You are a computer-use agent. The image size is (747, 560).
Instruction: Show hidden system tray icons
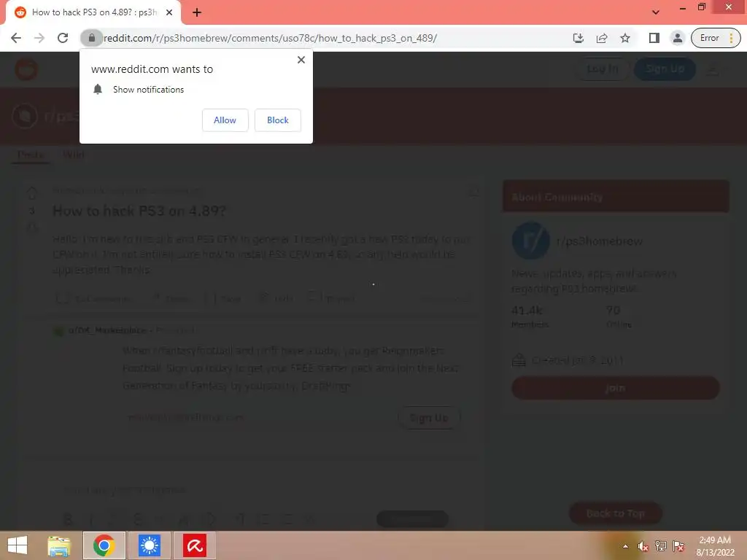[x=625, y=546]
